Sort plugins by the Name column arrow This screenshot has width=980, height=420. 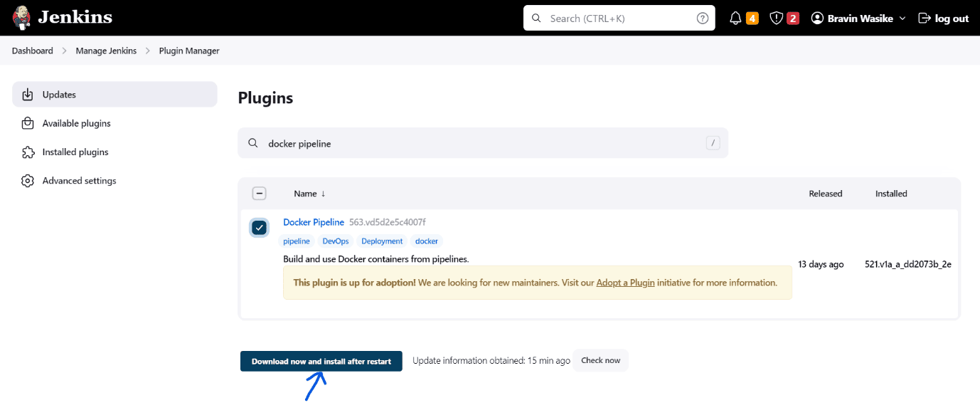[323, 194]
